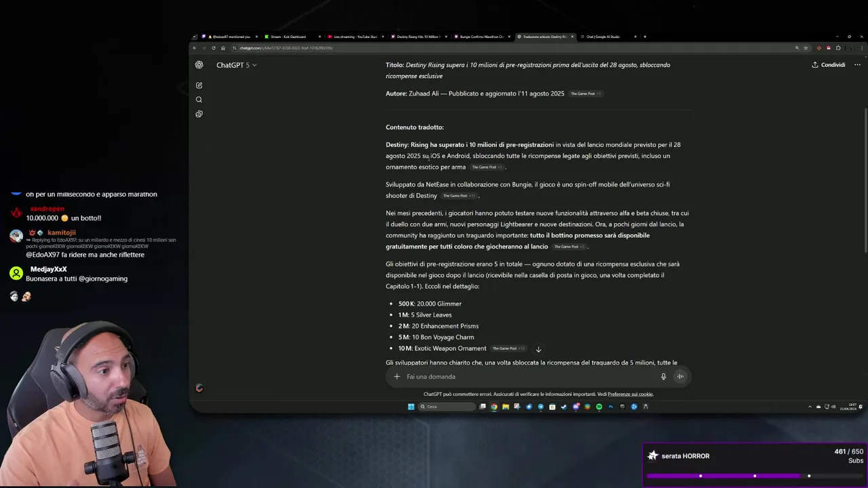Open File Explorer from the taskbar

505,407
